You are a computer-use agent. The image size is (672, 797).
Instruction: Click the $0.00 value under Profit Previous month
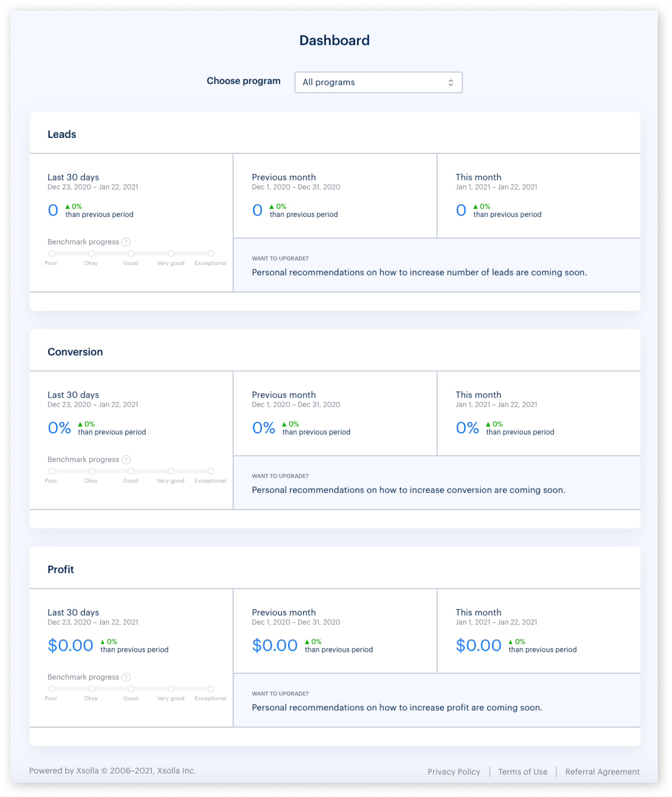(275, 646)
